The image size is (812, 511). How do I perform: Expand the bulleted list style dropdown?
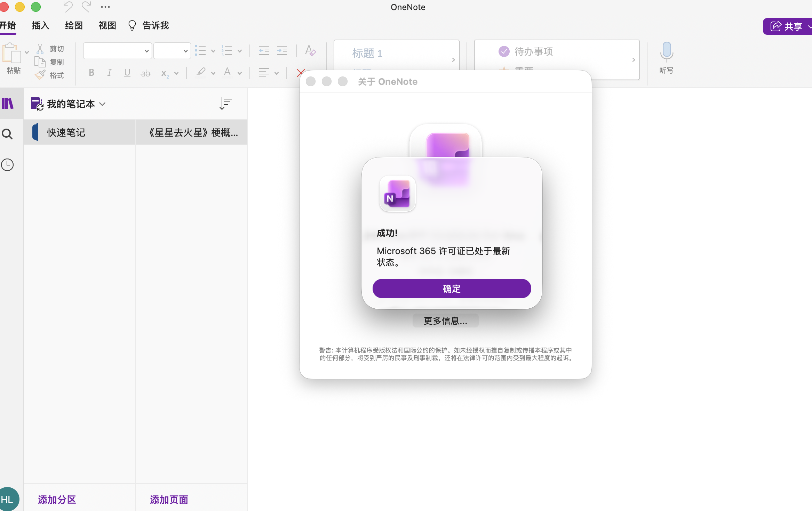[213, 51]
